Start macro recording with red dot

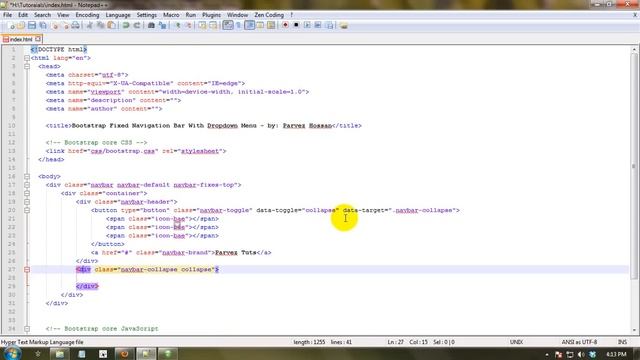285,25
